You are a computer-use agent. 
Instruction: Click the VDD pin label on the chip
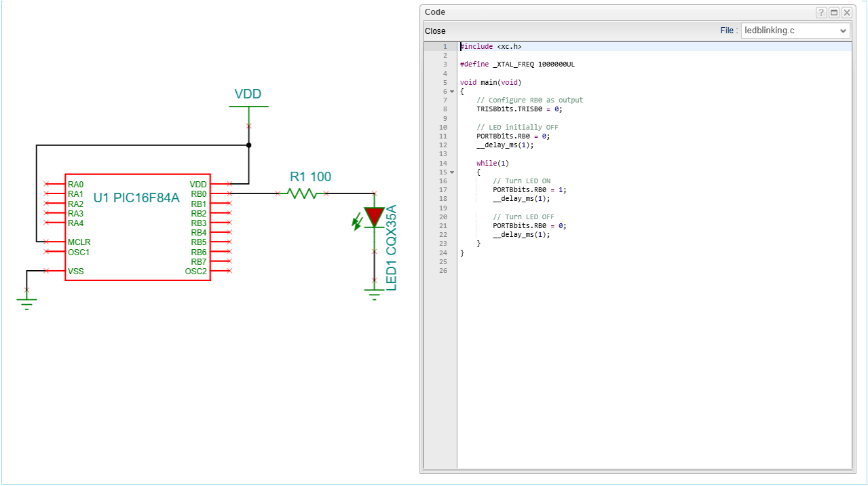[x=198, y=185]
